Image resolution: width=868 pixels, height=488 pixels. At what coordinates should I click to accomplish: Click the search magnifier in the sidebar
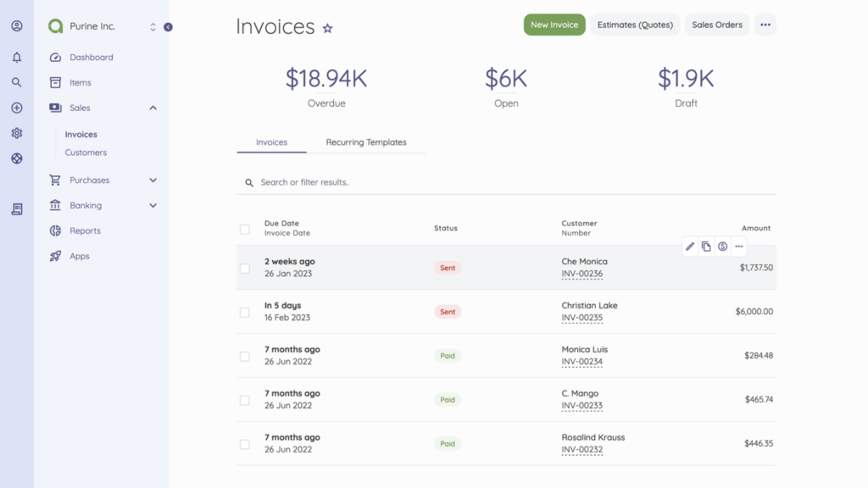[16, 82]
